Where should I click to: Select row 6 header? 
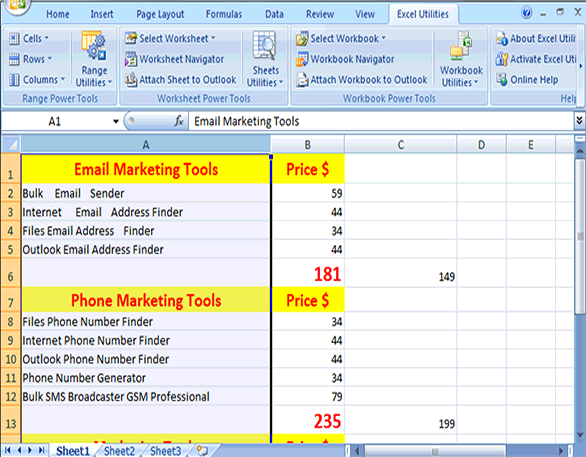(x=11, y=273)
